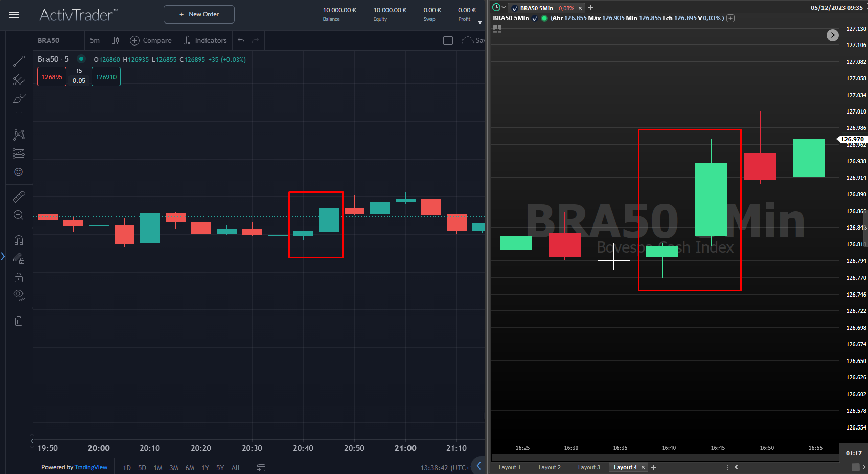Click the trash icon to remove drawings
Image resolution: width=868 pixels, height=474 pixels.
click(x=19, y=321)
